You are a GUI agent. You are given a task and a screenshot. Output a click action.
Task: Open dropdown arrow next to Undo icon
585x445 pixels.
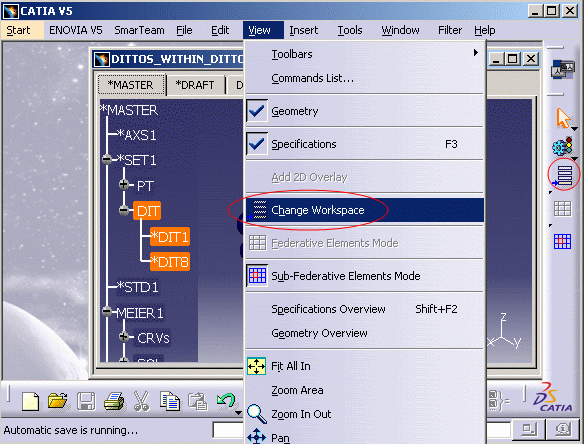click(x=238, y=413)
